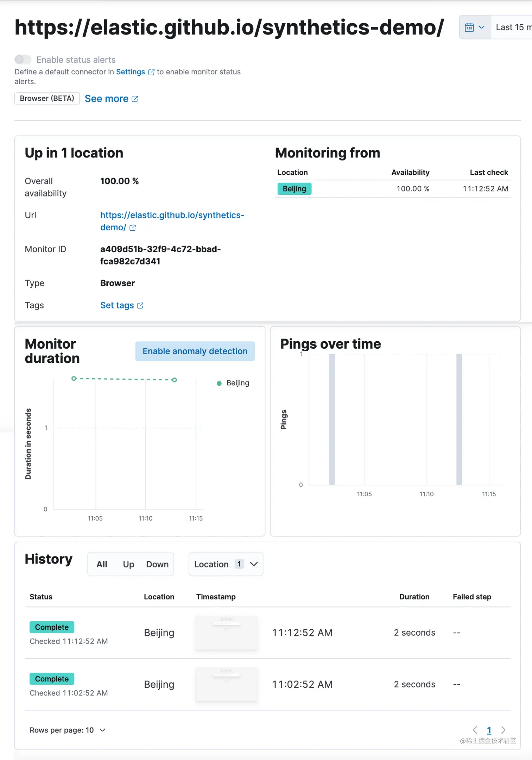Click first data point on duration line

click(x=74, y=379)
